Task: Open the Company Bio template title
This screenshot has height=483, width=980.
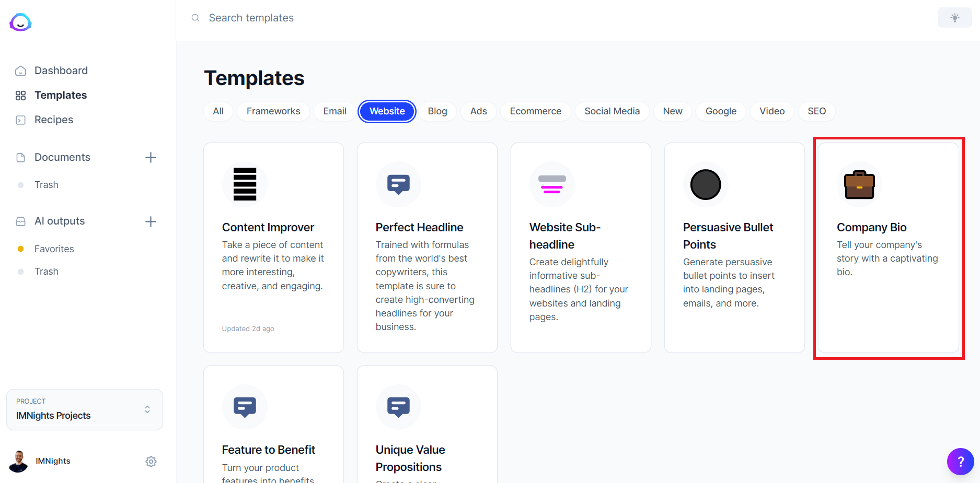Action: 872,227
